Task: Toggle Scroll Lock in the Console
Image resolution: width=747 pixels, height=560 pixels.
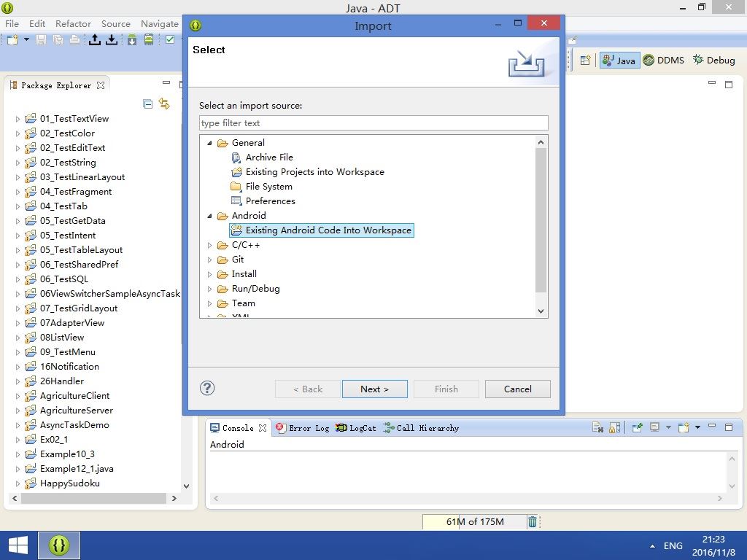Action: click(x=614, y=427)
